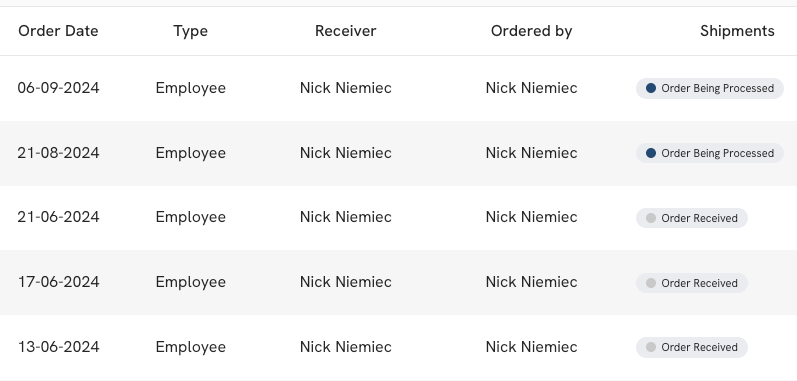The width and height of the screenshot is (797, 381).
Task: Select Ordered by Nick Niemiec in 17-06-2024 row
Action: tap(531, 282)
